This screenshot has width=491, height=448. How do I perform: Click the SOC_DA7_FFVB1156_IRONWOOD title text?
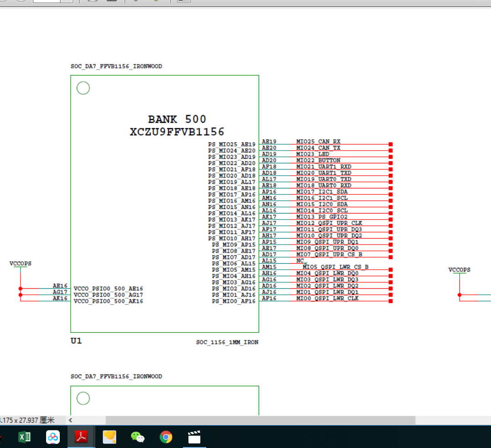click(x=116, y=66)
